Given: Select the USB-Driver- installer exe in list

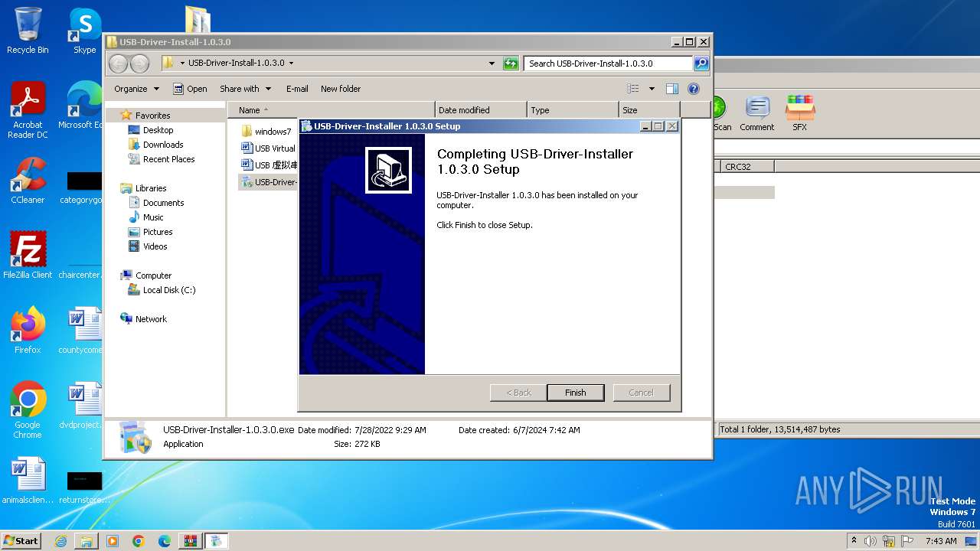Looking at the screenshot, I should (269, 182).
